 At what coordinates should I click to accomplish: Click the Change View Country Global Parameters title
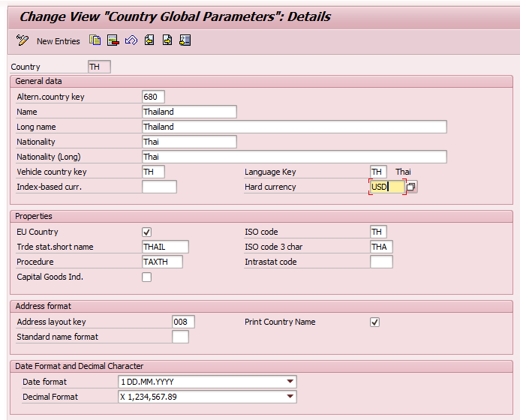coord(175,16)
